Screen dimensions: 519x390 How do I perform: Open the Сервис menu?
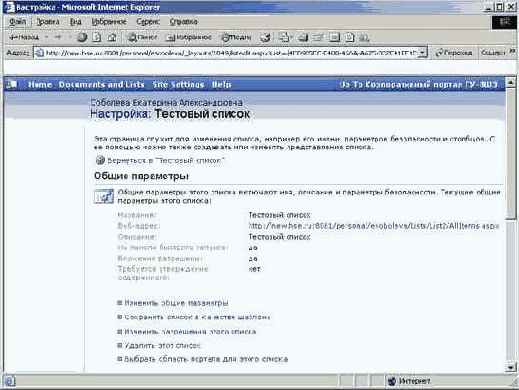pos(148,22)
